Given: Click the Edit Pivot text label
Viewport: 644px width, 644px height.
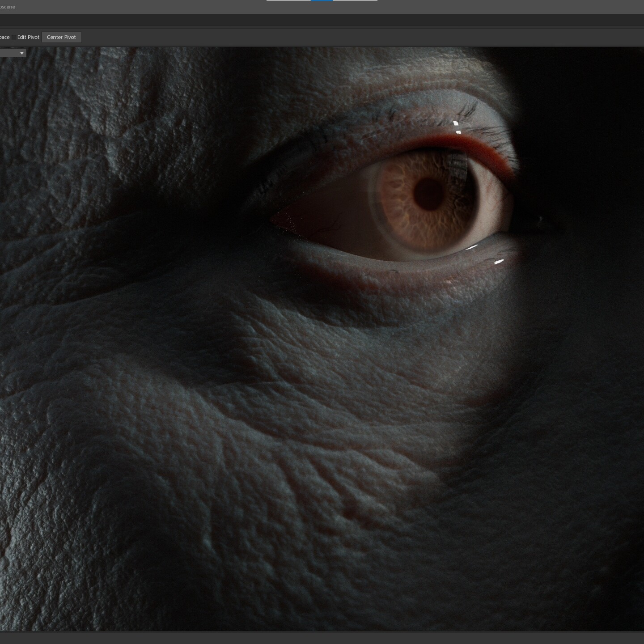Looking at the screenshot, I should pos(28,37).
